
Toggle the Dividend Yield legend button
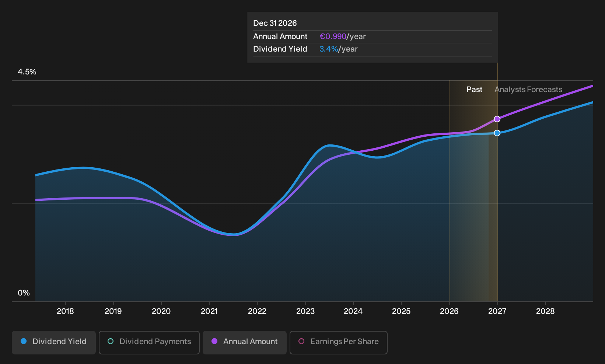coord(54,343)
